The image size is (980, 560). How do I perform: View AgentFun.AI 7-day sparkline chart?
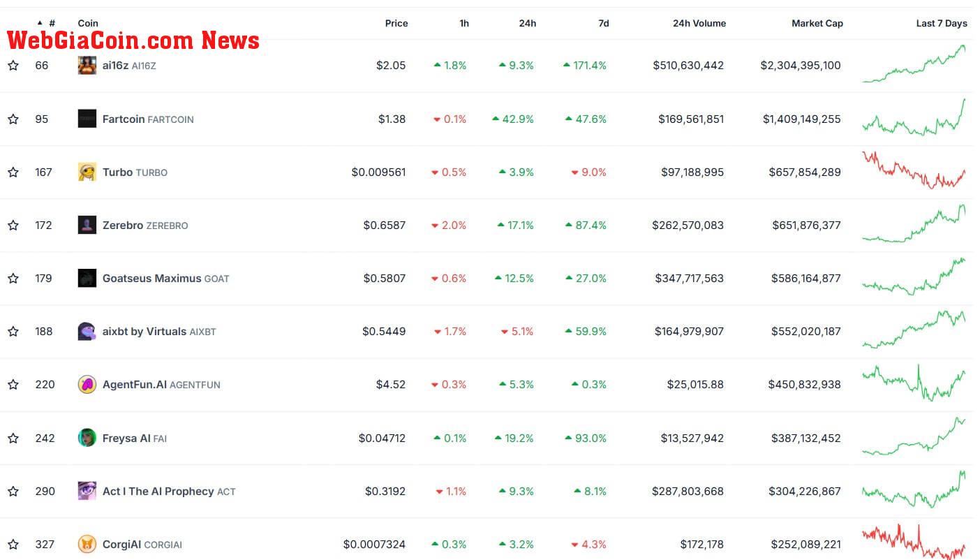click(x=914, y=383)
